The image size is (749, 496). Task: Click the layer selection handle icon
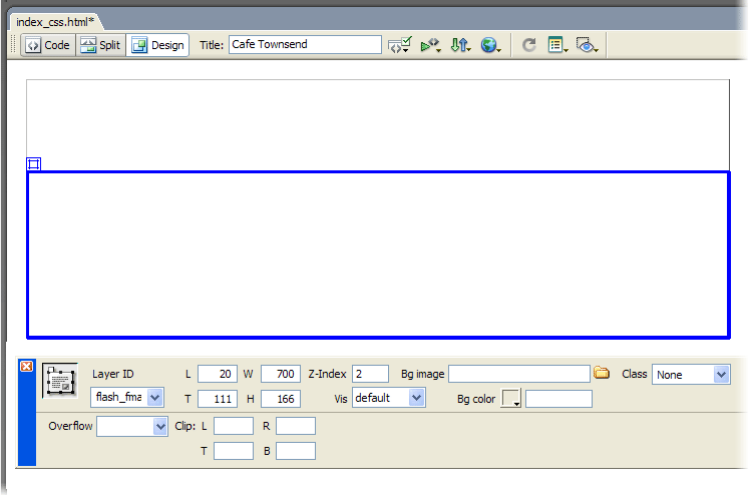click(33, 164)
